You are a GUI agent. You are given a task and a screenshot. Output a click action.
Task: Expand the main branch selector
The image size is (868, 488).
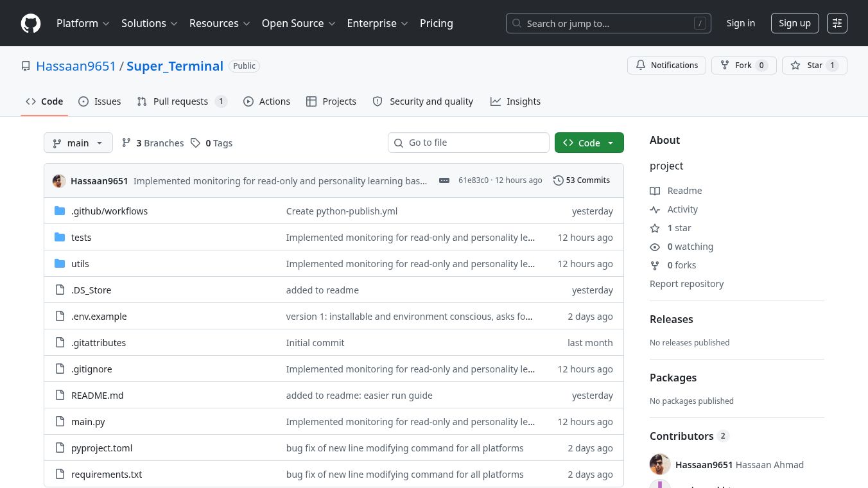tap(78, 143)
